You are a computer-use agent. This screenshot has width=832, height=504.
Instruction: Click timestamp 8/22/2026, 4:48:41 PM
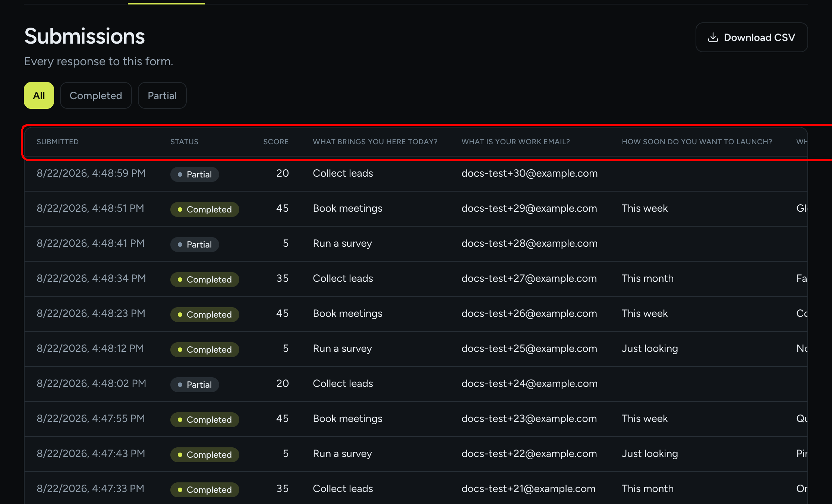coord(91,243)
